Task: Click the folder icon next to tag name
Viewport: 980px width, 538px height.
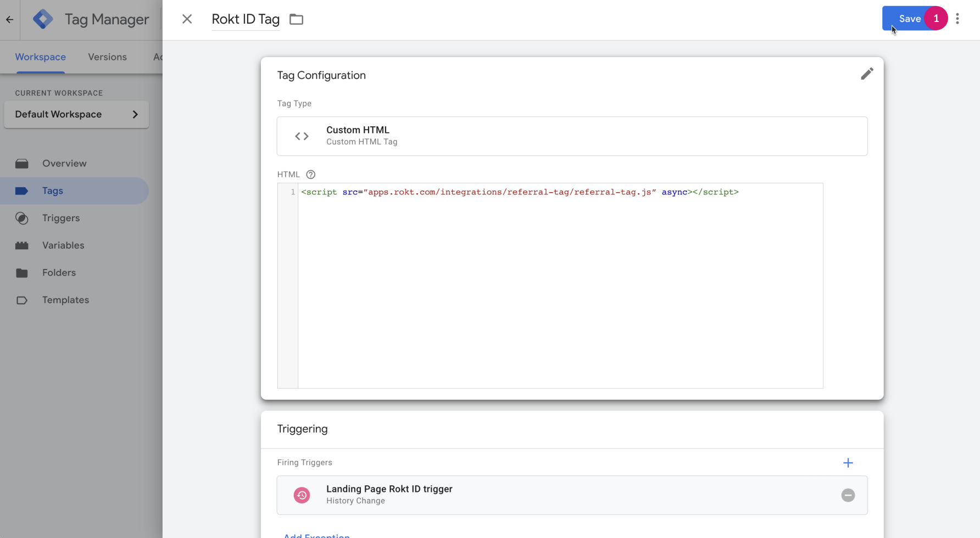Action: tap(297, 19)
